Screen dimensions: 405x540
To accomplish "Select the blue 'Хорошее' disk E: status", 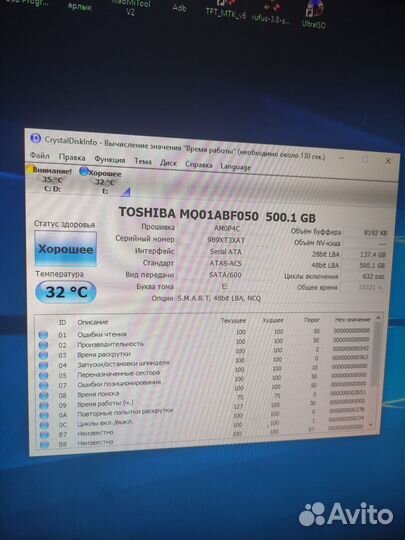I will (100, 181).
